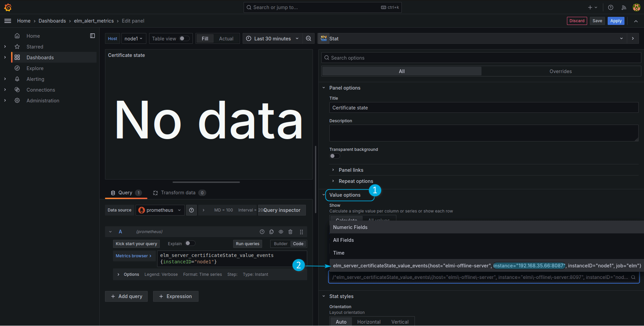This screenshot has width=644, height=326.
Task: Switch to the Transform data tab
Action: (178, 193)
